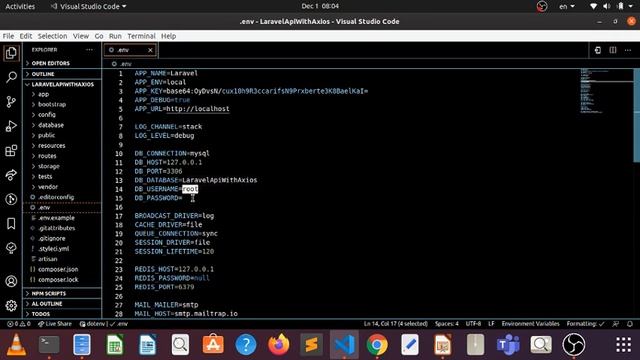Screen dimensions: 640x360
Task: Toggle Formatting status item
Action: click(585, 324)
